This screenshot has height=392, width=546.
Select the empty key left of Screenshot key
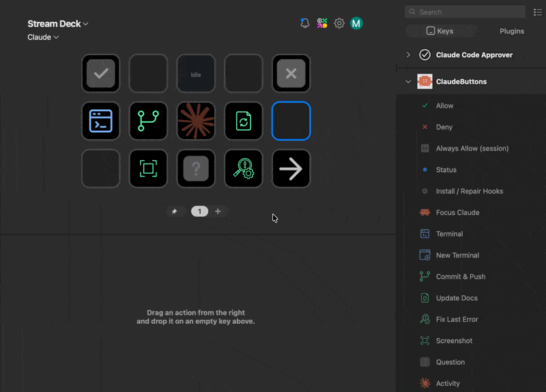pyautogui.click(x=100, y=168)
